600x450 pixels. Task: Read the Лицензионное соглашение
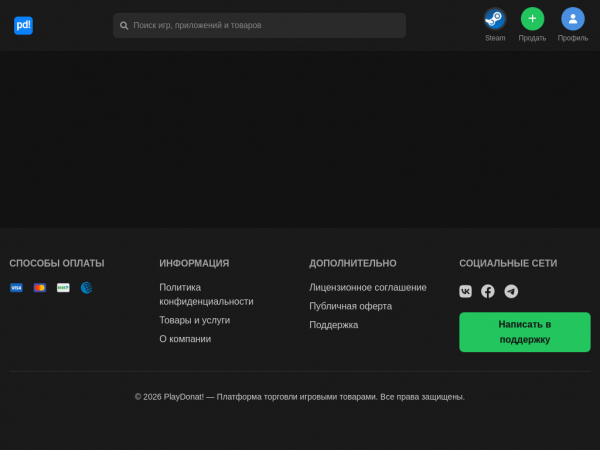(367, 287)
